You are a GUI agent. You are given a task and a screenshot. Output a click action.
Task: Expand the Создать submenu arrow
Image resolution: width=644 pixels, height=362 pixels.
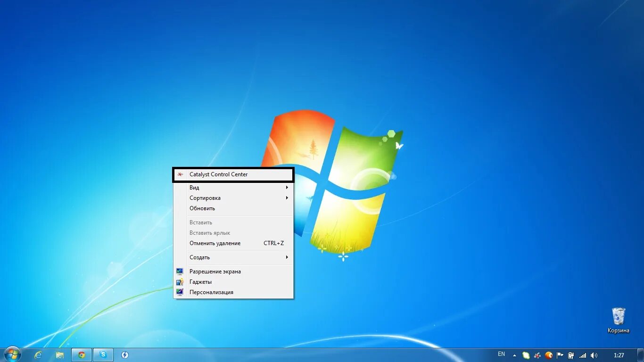coord(287,257)
